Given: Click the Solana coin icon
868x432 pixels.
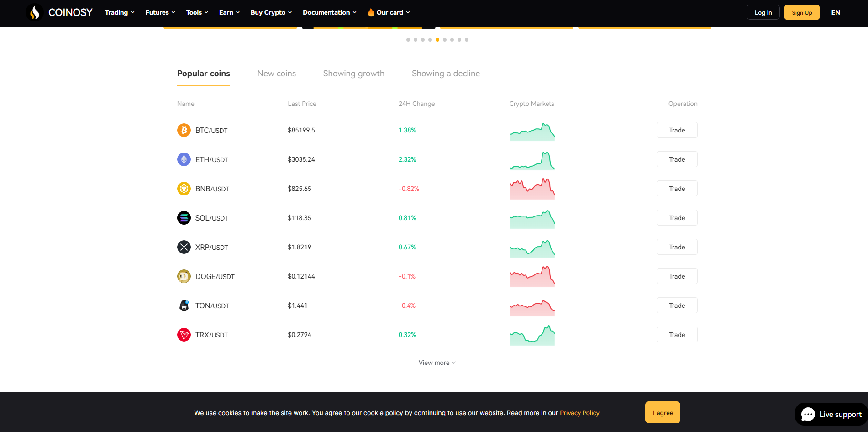Looking at the screenshot, I should (x=184, y=218).
